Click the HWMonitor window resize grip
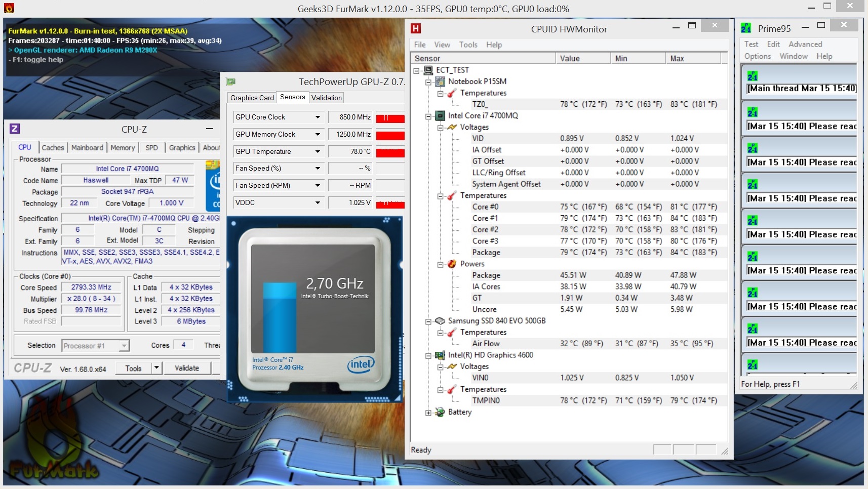 click(x=725, y=451)
